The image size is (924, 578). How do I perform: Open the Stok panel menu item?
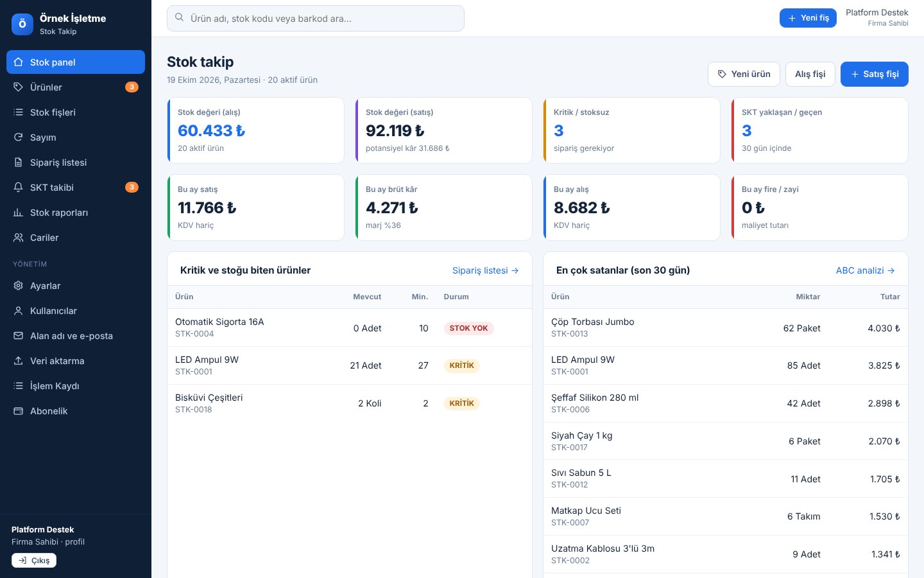coord(76,62)
